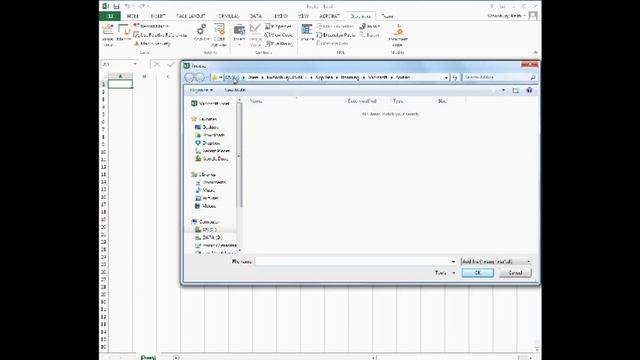Click the Redo icon in Quick Access
640x360 pixels.
coord(141,6)
